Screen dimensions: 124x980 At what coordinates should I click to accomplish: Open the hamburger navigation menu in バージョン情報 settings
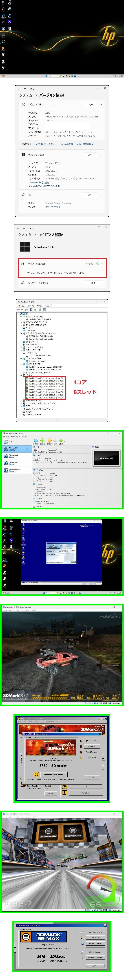click(x=25, y=89)
